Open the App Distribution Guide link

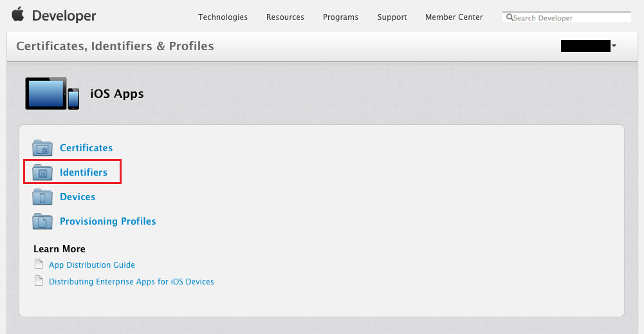[92, 264]
